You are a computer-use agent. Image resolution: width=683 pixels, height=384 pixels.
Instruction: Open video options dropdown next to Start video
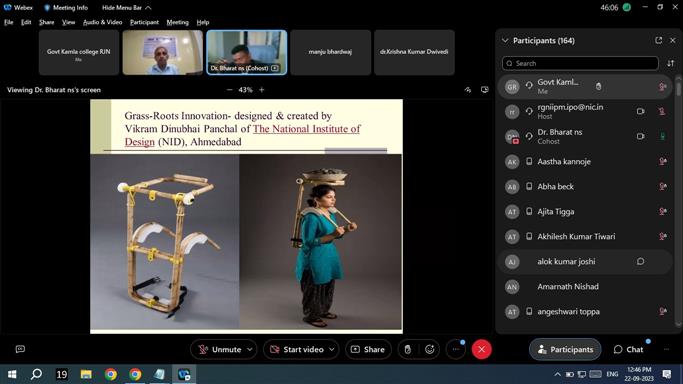pos(331,349)
